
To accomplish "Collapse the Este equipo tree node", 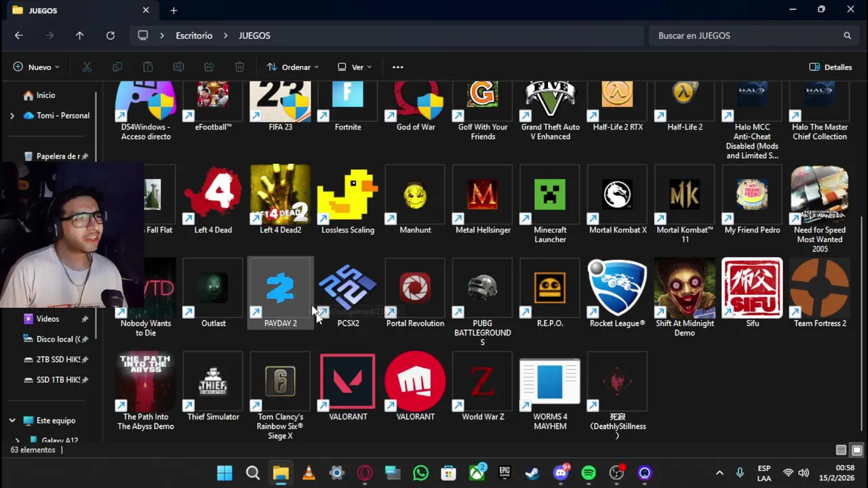I will point(12,421).
